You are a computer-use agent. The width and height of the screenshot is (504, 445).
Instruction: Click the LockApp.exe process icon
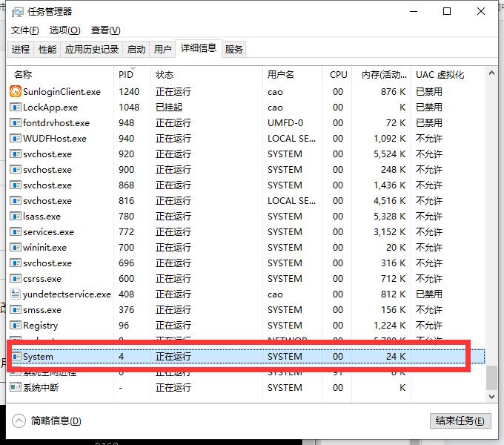[16, 107]
